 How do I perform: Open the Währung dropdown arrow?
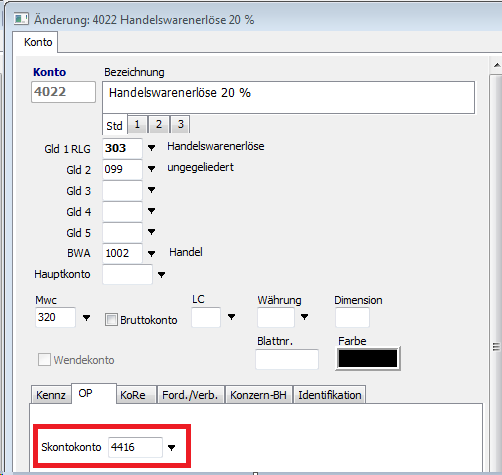304,317
